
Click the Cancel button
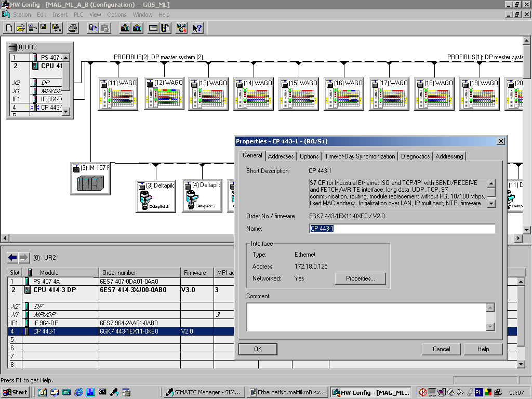click(x=441, y=349)
